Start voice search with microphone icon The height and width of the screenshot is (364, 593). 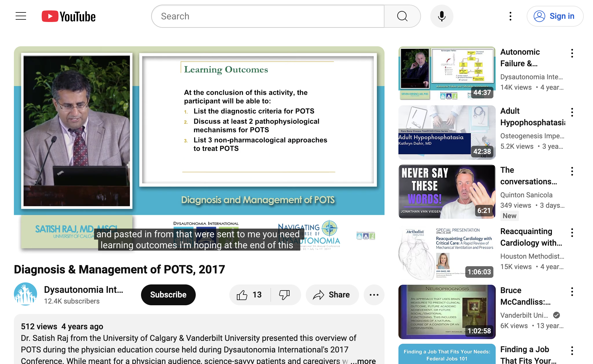[442, 16]
